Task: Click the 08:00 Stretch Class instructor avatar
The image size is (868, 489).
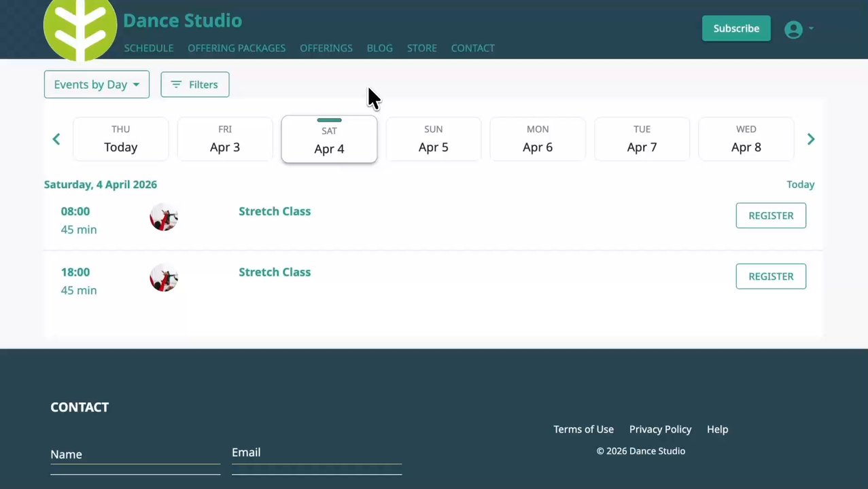Action: (164, 217)
